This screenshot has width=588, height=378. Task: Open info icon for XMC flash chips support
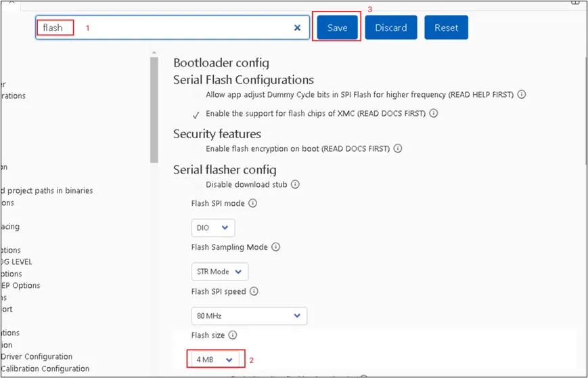(434, 113)
